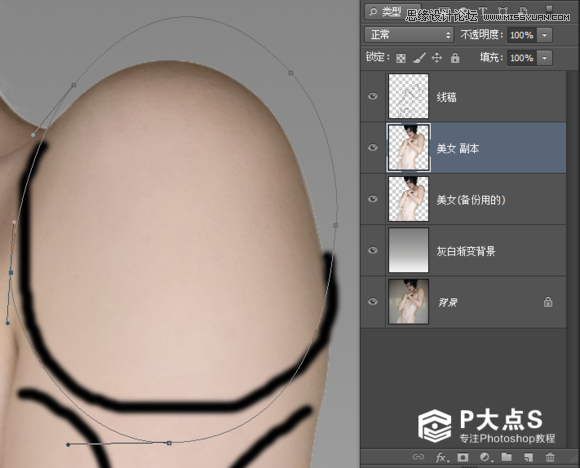Lock position move icon
The height and width of the screenshot is (468, 580).
point(437,58)
